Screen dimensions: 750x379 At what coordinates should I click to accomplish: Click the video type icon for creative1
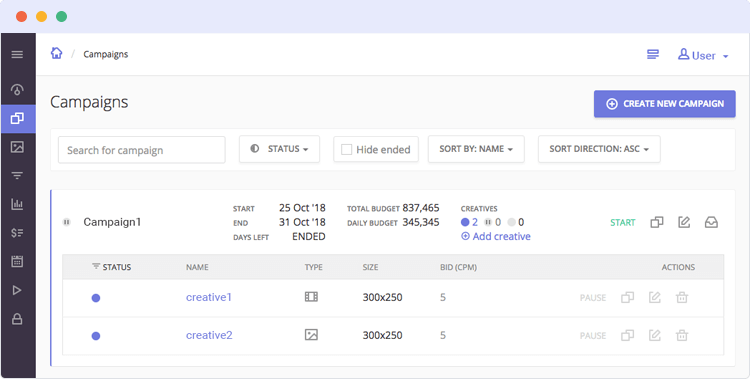311,297
